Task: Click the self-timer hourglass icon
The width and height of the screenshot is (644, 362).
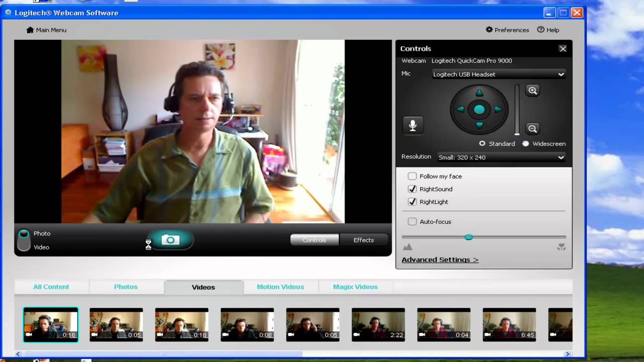Action: tap(148, 245)
